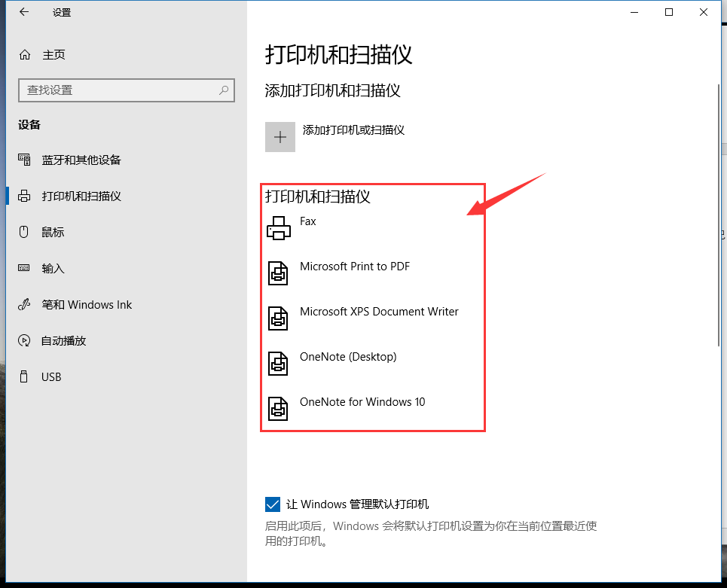Select OneNote for Windows 10 entry text
The width and height of the screenshot is (727, 588).
362,402
